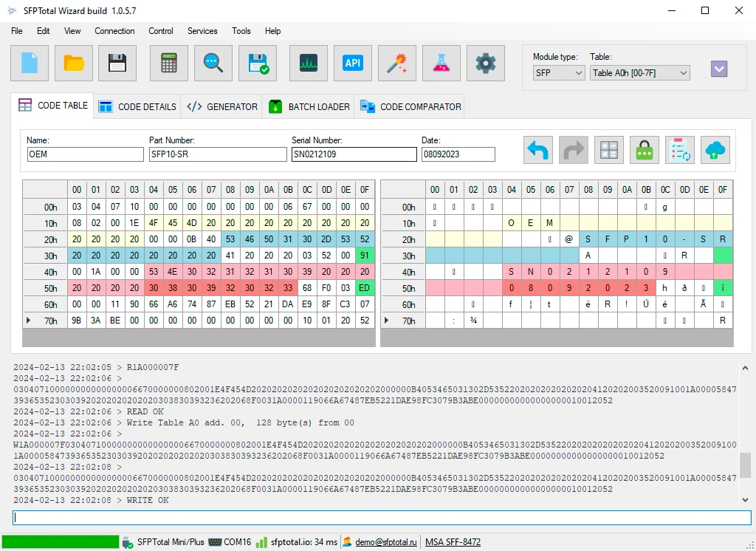Select hex cell 4F in row 10h
The height and width of the screenshot is (551, 756).
tap(154, 223)
